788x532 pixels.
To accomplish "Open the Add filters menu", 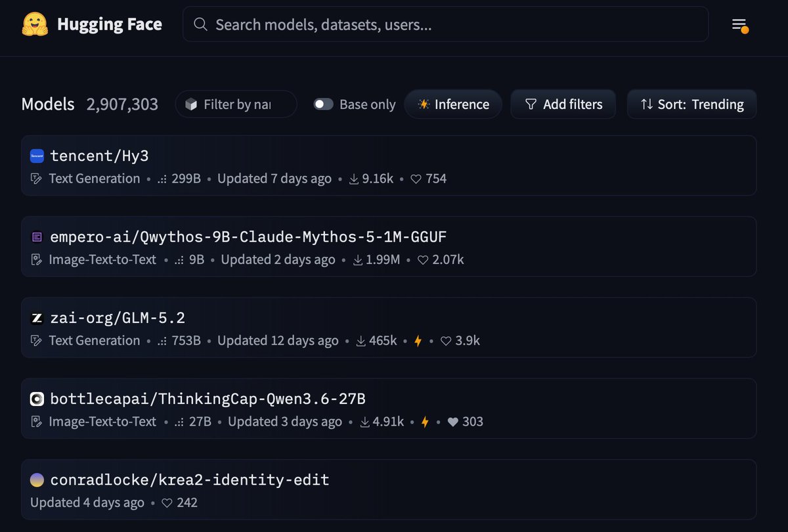I will tap(563, 104).
